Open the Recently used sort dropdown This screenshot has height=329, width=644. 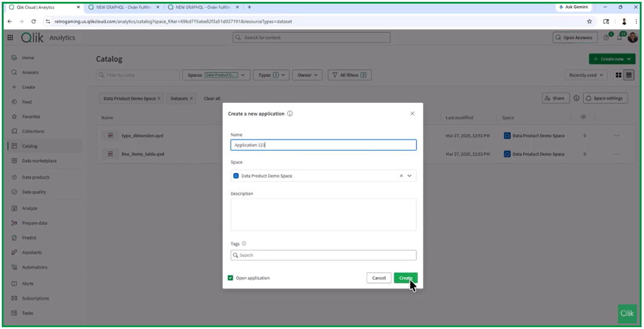(x=585, y=75)
